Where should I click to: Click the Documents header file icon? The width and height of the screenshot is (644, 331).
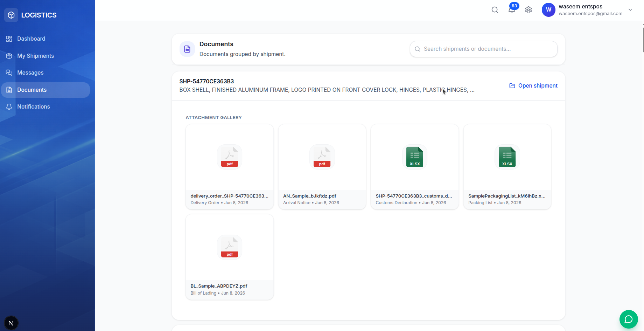(x=187, y=49)
